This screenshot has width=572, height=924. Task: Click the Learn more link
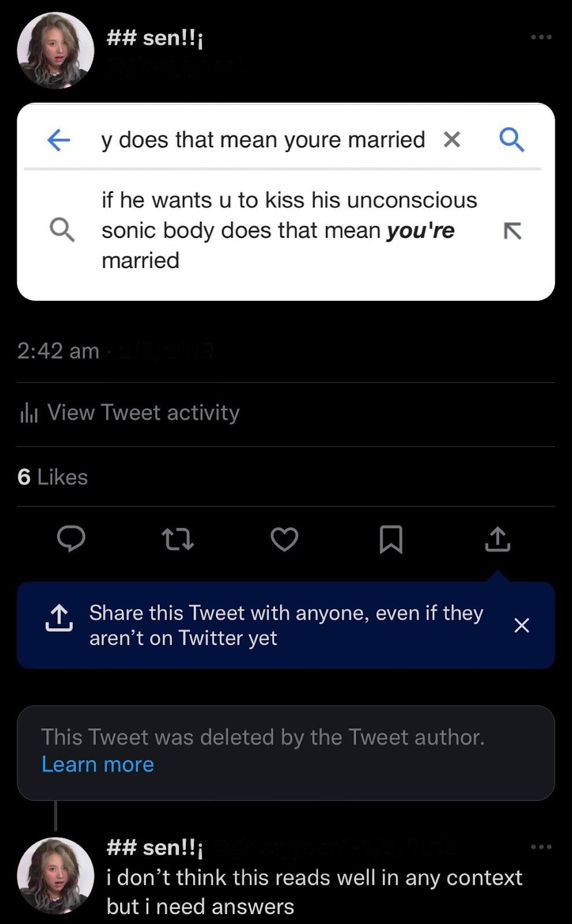(98, 765)
